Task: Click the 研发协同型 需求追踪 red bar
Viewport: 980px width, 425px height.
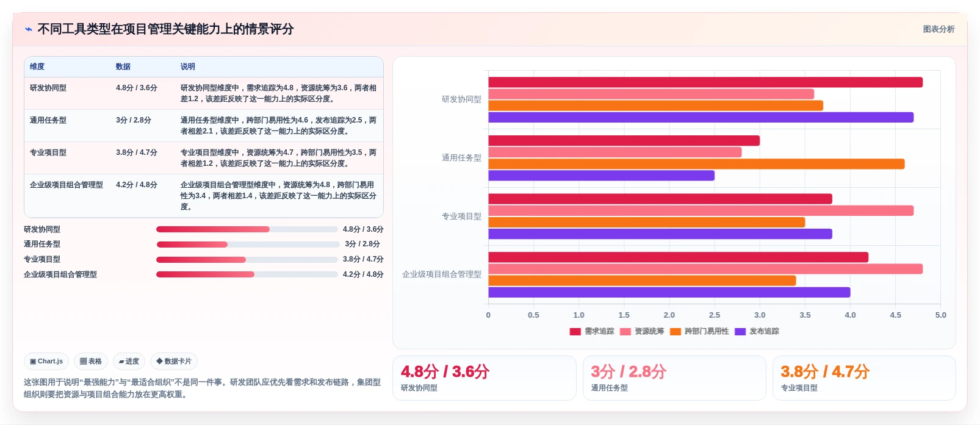Action: (x=705, y=82)
